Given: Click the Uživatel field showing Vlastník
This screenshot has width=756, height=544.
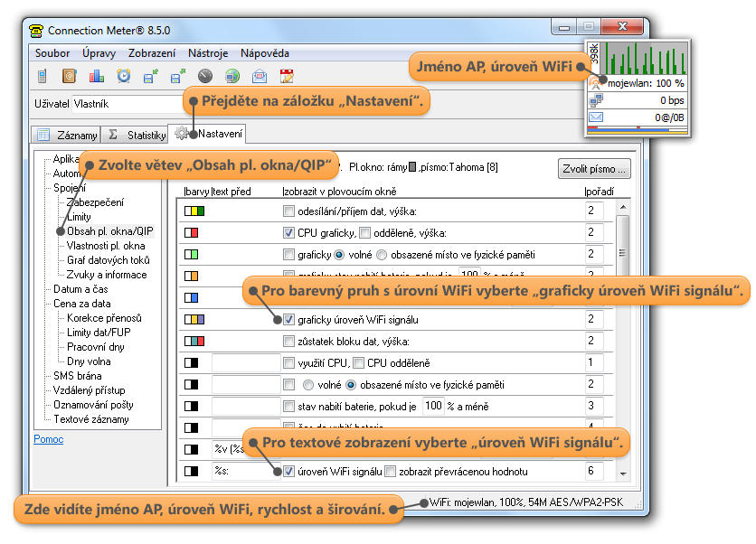Looking at the screenshot, I should [x=128, y=104].
